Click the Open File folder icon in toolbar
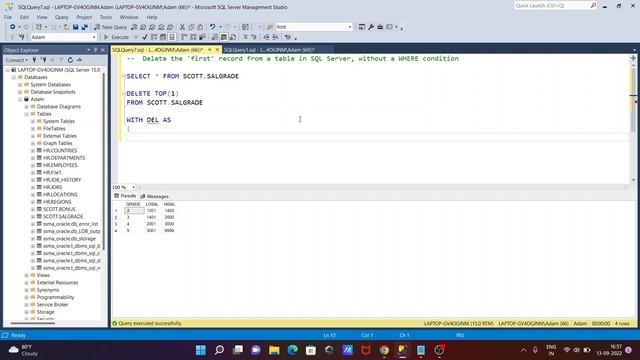 [66, 27]
